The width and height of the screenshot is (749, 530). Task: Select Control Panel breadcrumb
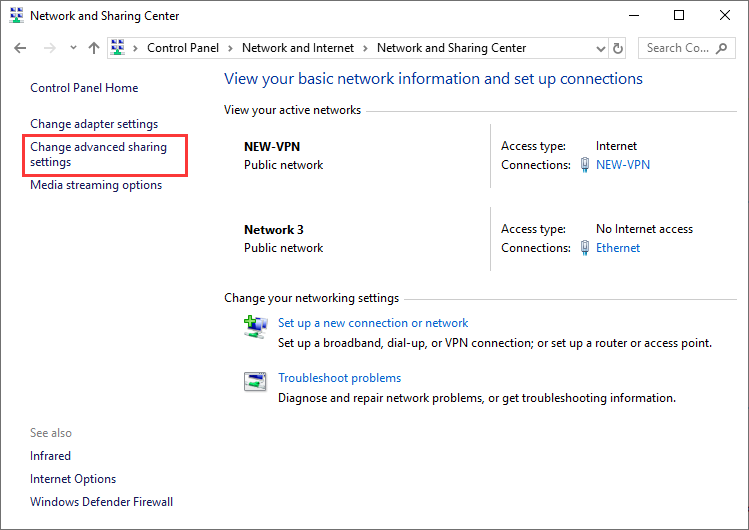click(183, 48)
